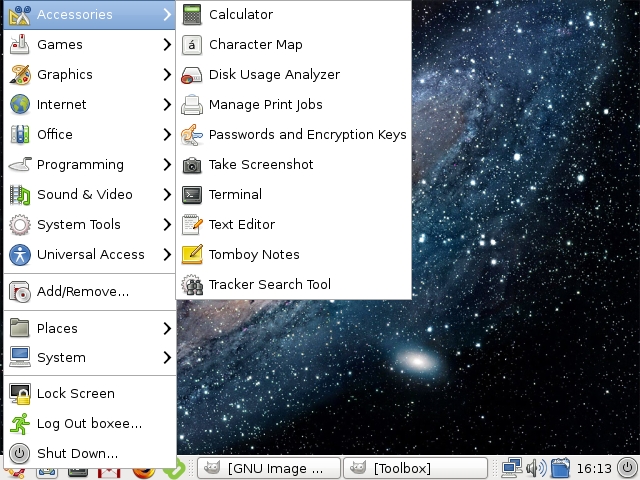Open Tracker Search Tool
The width and height of the screenshot is (640, 480).
click(269, 285)
